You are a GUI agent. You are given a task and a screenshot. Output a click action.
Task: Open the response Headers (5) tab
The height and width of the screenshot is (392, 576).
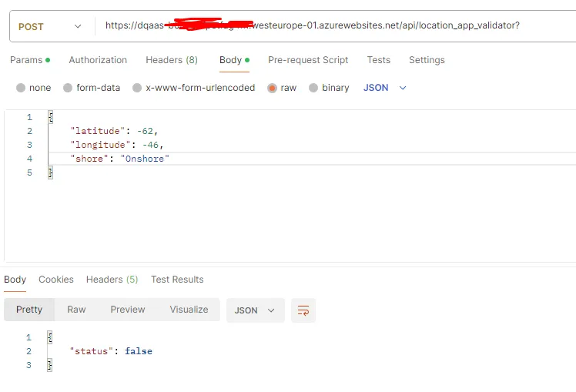coord(112,280)
